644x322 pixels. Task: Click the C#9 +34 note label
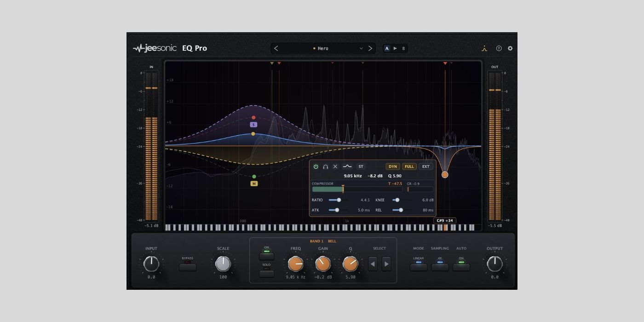(x=445, y=221)
